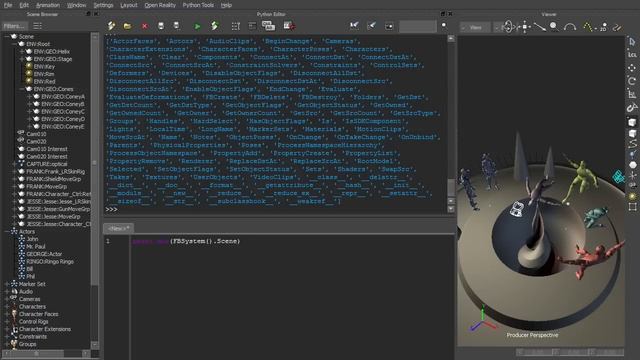The height and width of the screenshot is (360, 640).
Task: Select the Rotate tool in Viewer toolbar
Action: [632, 81]
